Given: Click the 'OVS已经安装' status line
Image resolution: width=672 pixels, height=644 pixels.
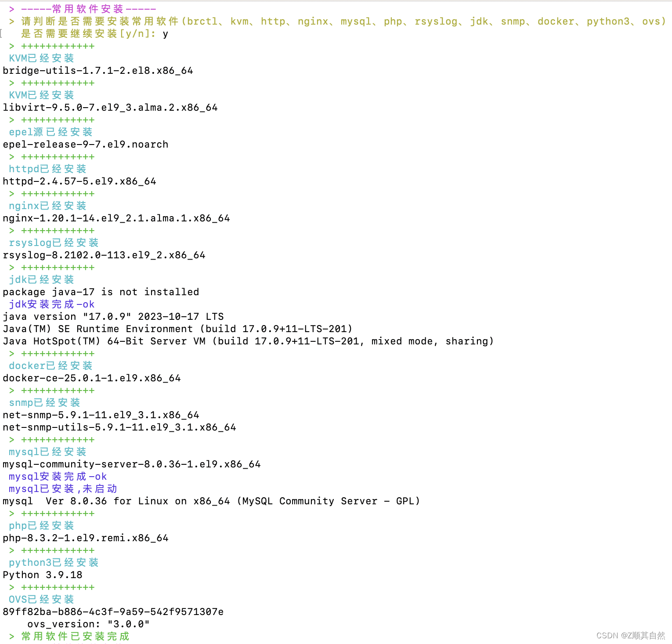Looking at the screenshot, I should click(x=41, y=600).
